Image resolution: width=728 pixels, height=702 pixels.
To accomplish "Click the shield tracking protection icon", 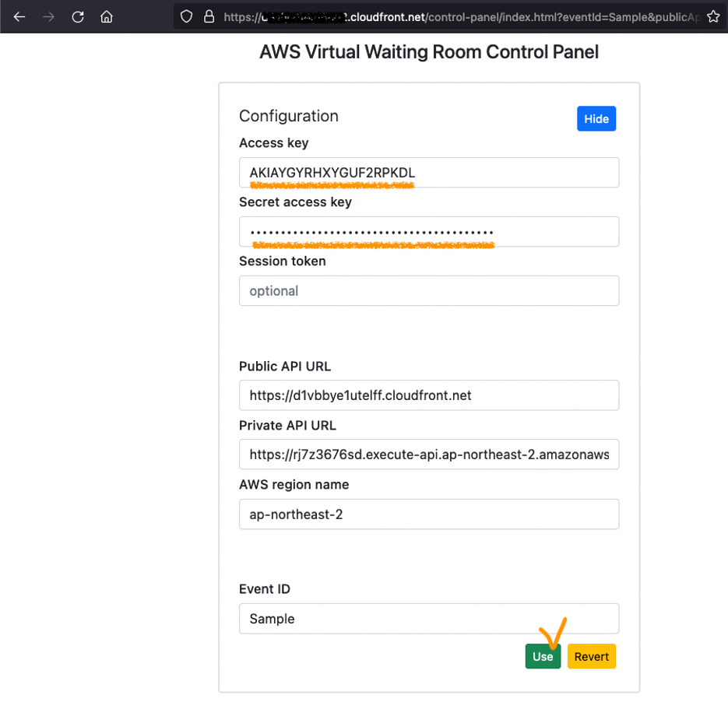I will (x=186, y=17).
